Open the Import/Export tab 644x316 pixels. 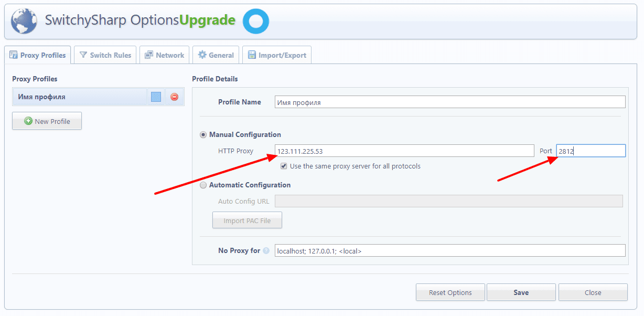click(x=277, y=55)
